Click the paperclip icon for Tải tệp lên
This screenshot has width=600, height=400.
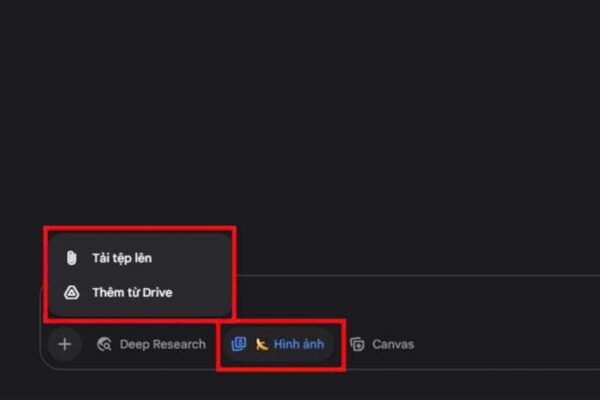(71, 258)
